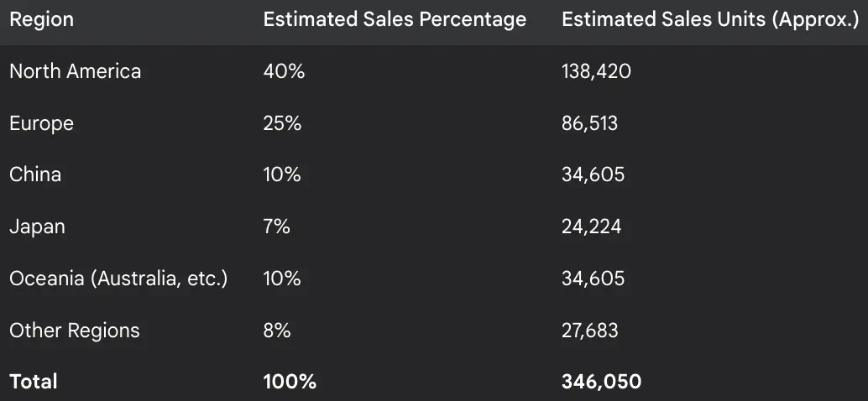Click the Estimated Sales Units header

tap(709, 20)
